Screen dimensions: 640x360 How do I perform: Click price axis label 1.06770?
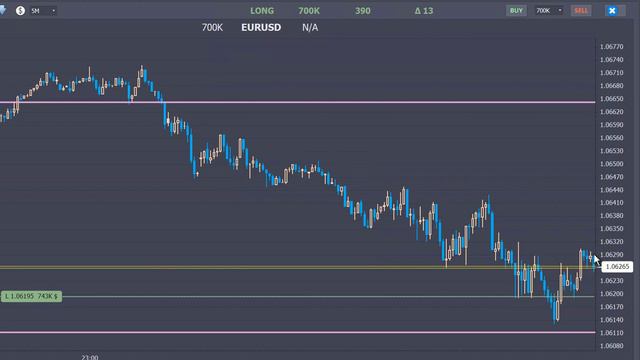tap(611, 47)
